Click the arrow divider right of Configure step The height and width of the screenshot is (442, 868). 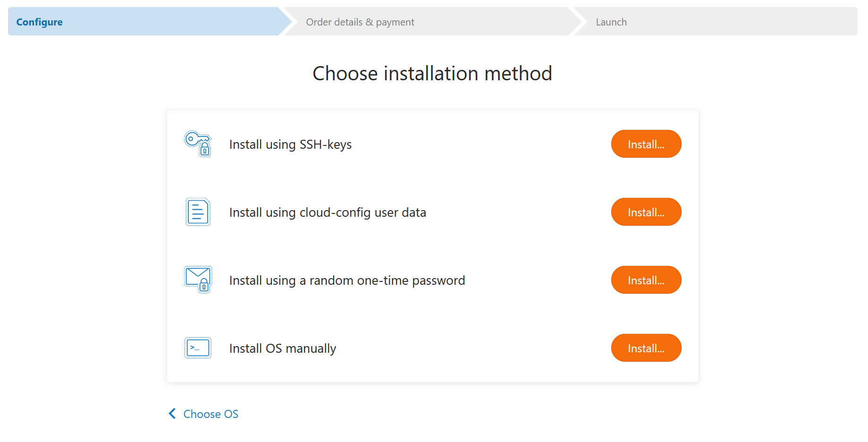288,22
